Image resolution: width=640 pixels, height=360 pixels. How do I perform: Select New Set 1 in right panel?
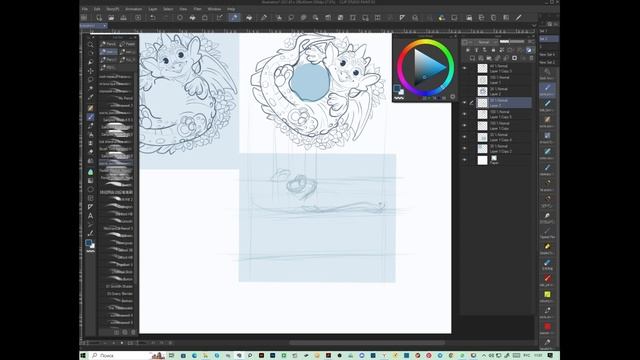coord(547,54)
